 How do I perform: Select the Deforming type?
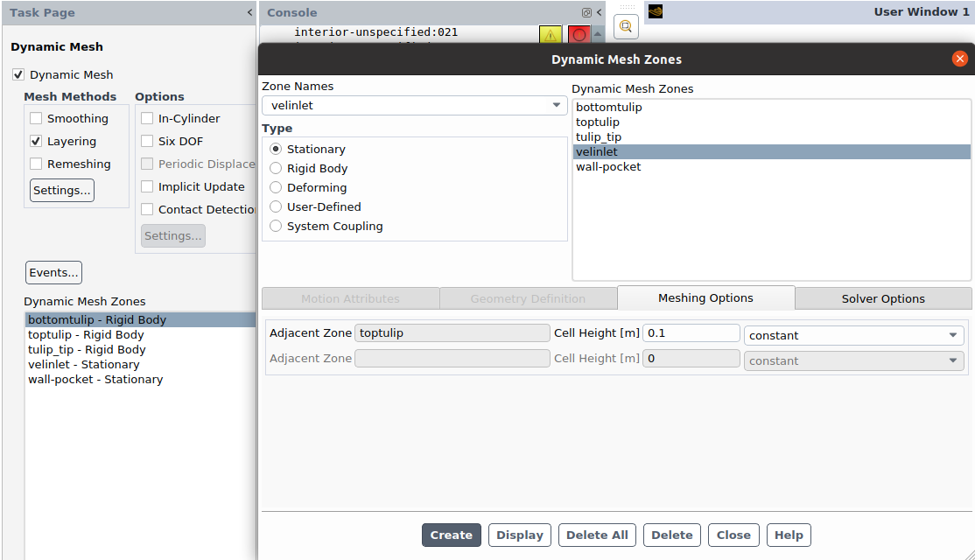click(x=276, y=188)
